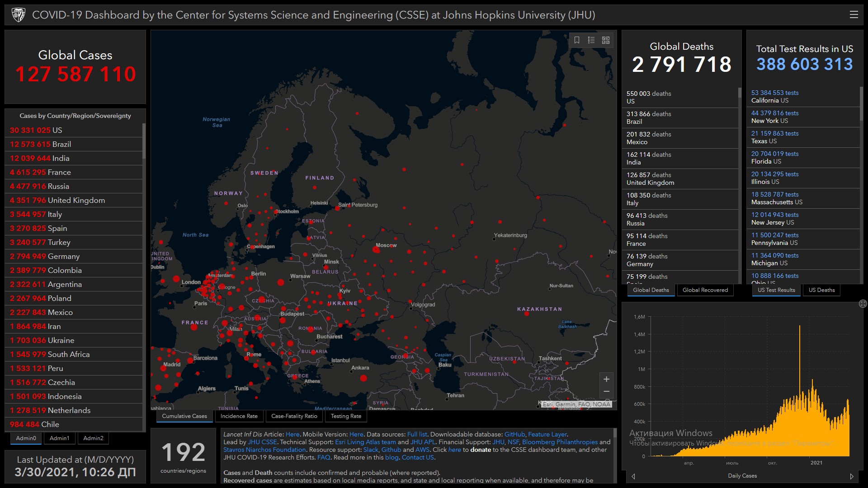
Task: Show next chart with right arrow
Action: (x=852, y=476)
